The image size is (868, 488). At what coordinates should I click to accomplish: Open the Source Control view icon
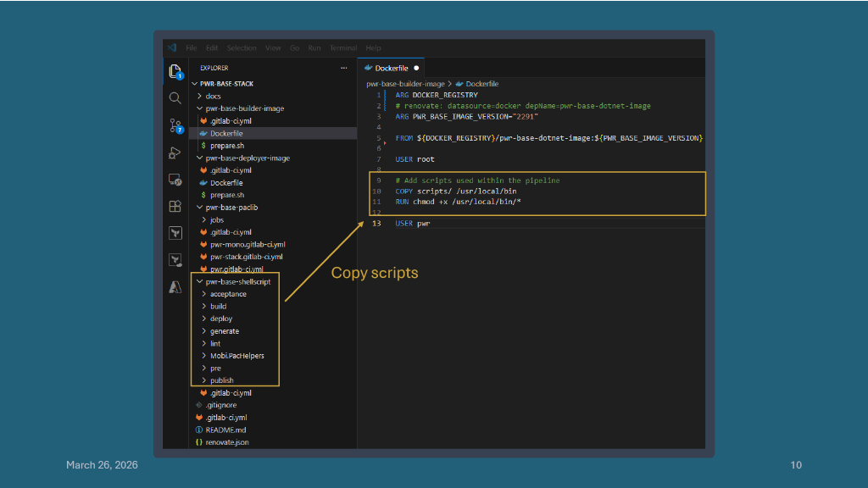[x=175, y=125]
